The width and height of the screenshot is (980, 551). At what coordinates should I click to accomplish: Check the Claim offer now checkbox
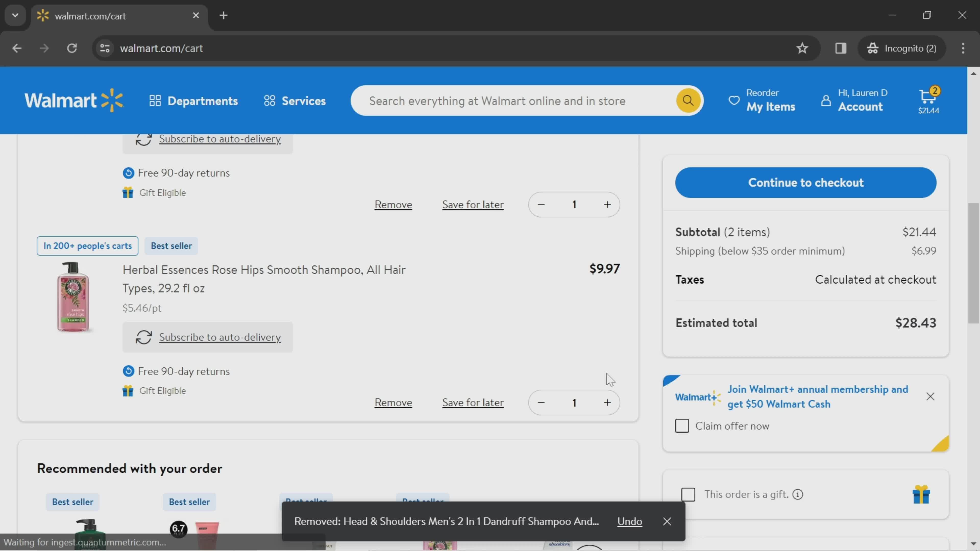point(682,426)
